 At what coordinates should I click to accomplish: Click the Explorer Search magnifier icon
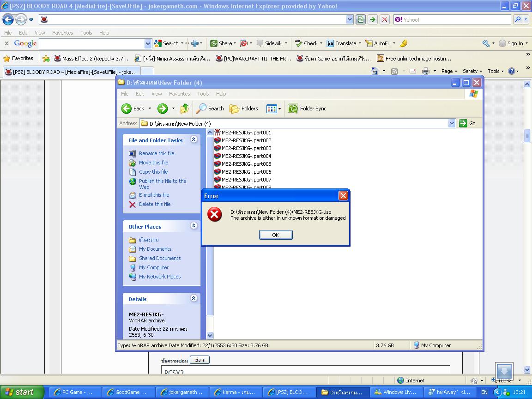pos(201,109)
